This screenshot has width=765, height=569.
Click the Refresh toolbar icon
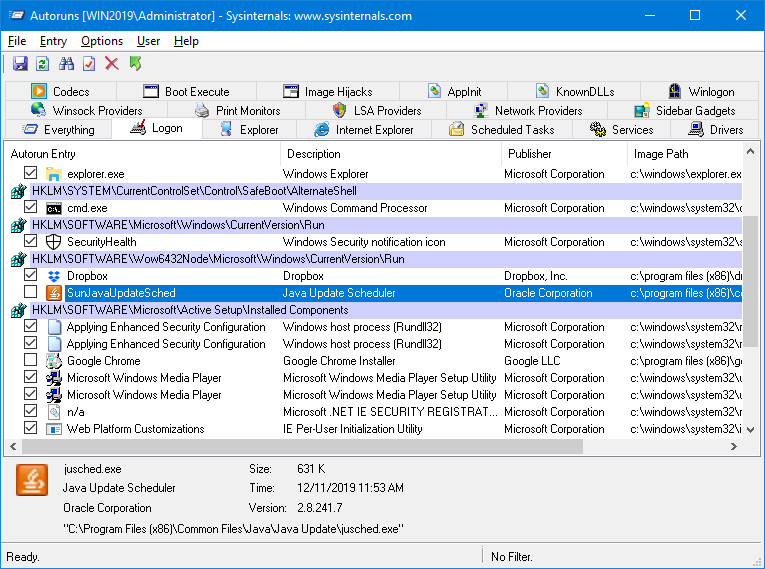[x=43, y=64]
